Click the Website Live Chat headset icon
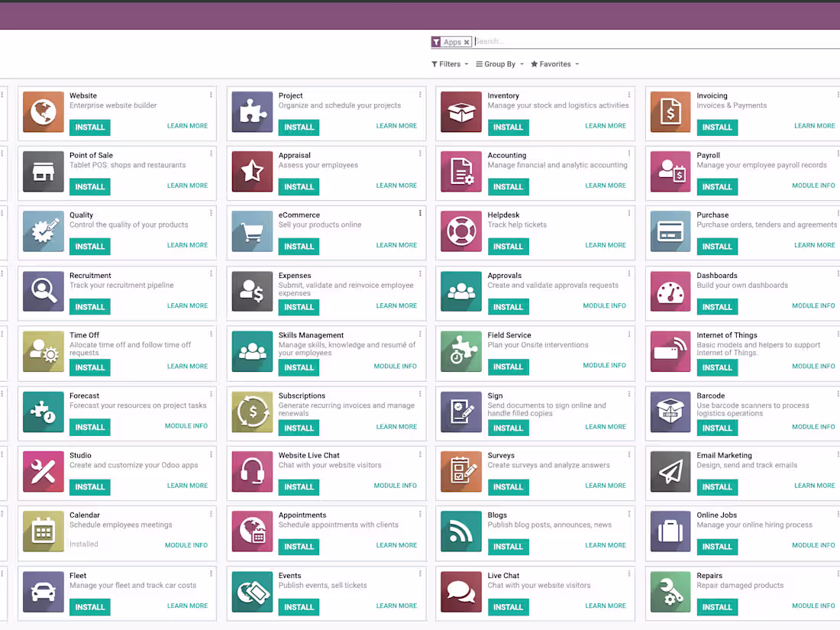The image size is (840, 630). 252,472
